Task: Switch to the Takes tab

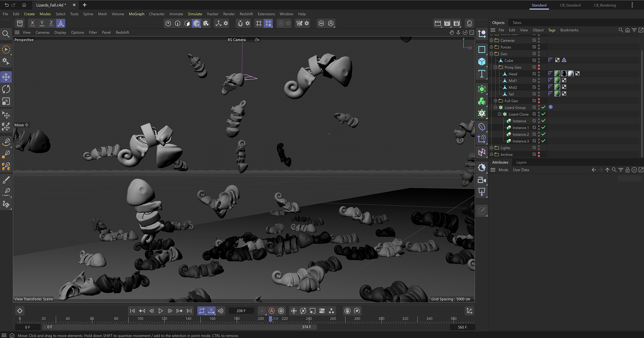Action: [517, 23]
